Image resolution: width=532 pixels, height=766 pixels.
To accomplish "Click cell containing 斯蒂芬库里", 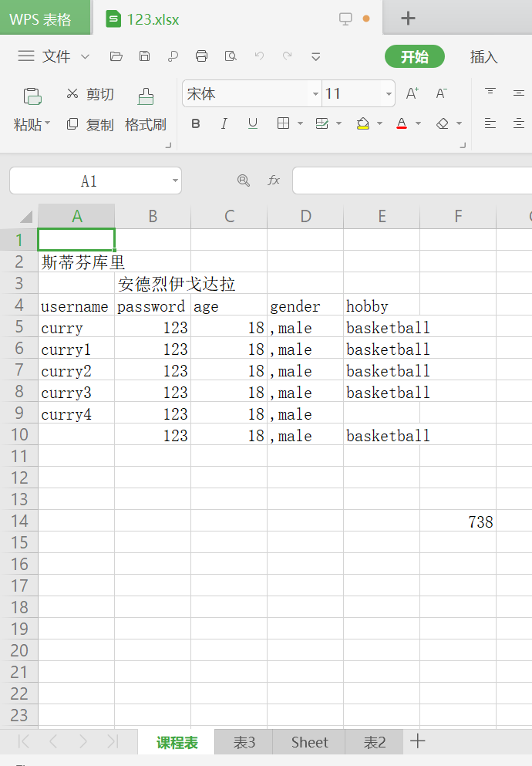I will click(76, 262).
